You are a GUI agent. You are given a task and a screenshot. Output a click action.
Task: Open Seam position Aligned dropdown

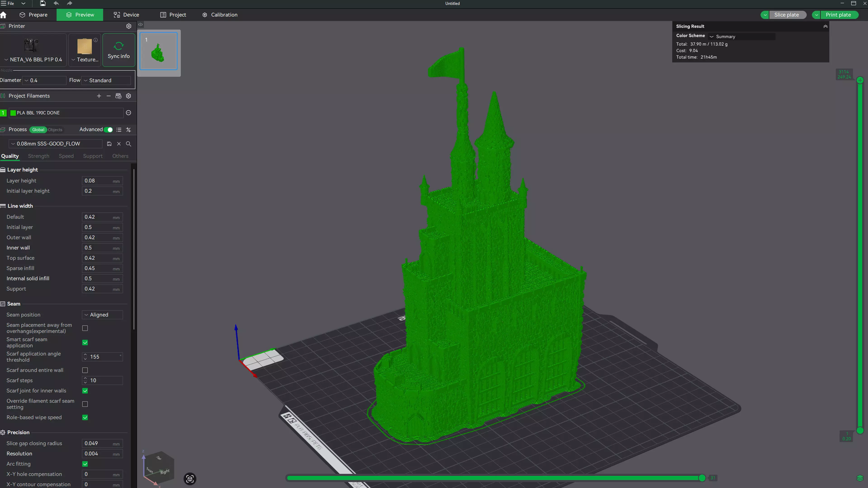click(x=102, y=314)
